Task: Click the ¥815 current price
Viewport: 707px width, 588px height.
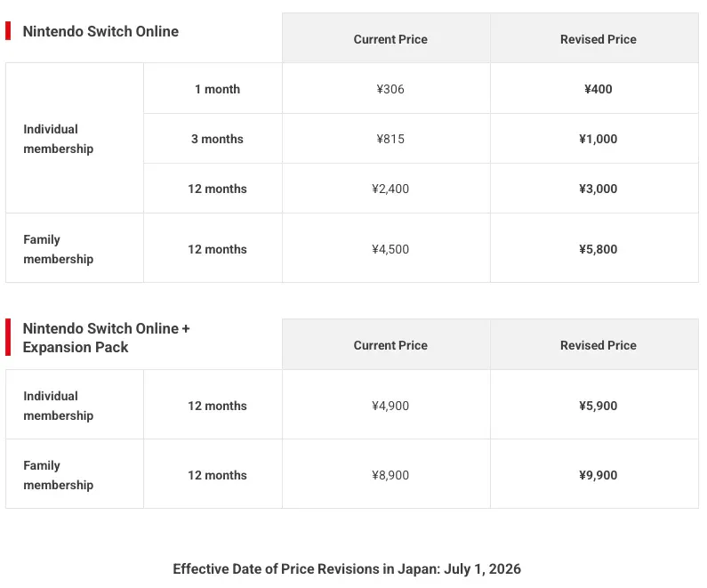Action: (x=390, y=139)
